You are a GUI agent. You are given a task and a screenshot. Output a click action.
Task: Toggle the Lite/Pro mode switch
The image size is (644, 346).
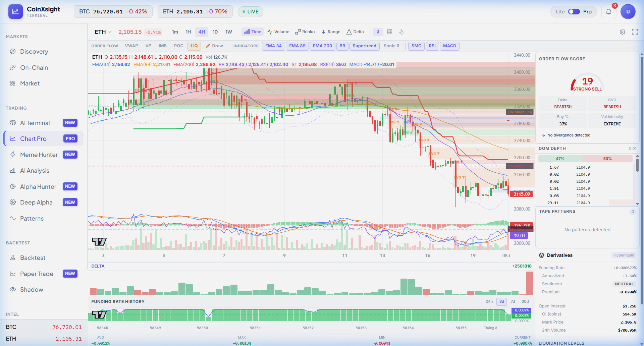tap(574, 12)
